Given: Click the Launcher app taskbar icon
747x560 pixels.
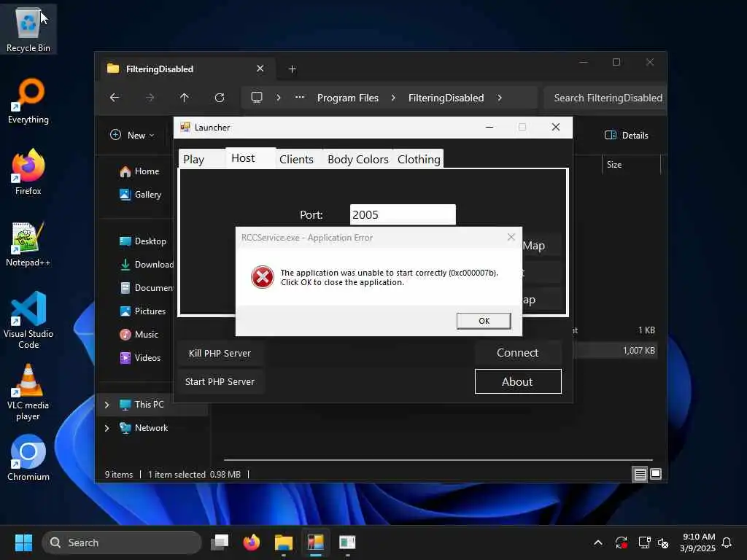Looking at the screenshot, I should pos(315,542).
